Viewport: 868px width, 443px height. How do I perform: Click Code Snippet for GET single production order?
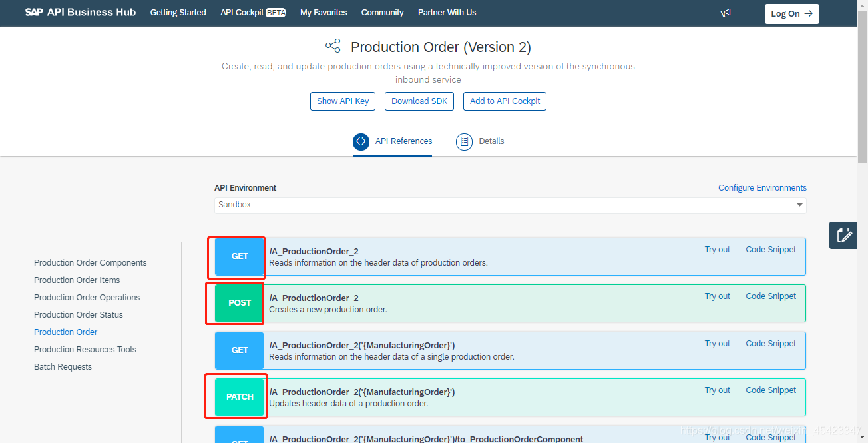(x=771, y=344)
